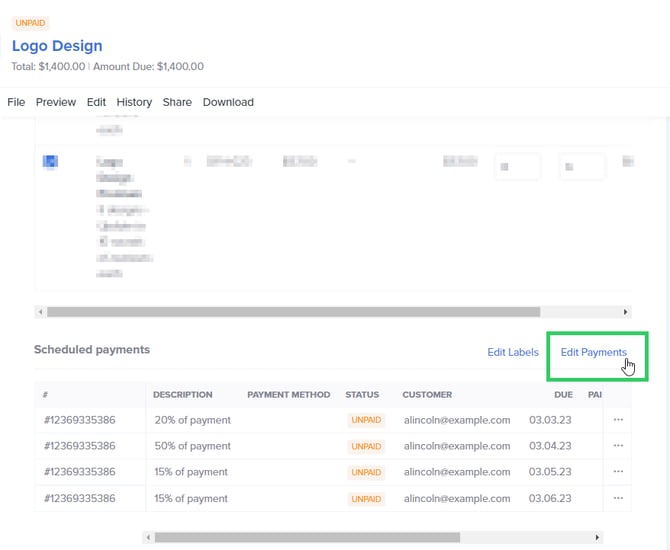Open options for the 20% of payment row
Image resolution: width=670 pixels, height=550 pixels.
pyautogui.click(x=618, y=420)
